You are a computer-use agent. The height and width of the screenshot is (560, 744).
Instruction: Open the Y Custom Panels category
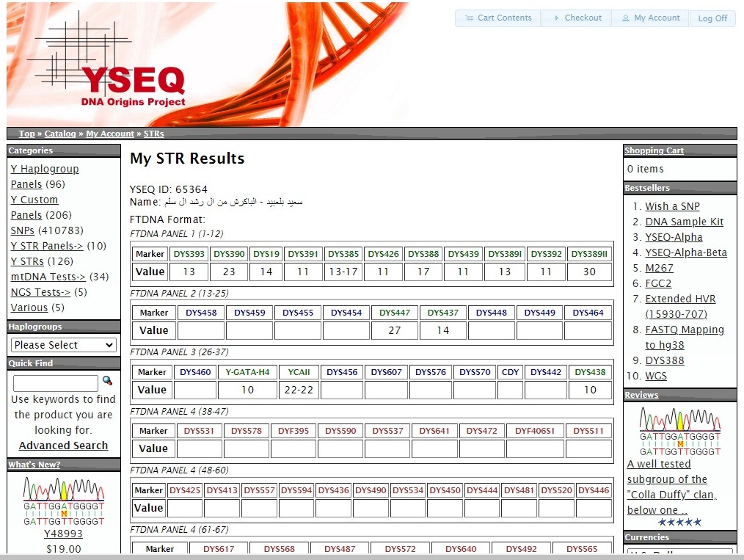pyautogui.click(x=34, y=208)
